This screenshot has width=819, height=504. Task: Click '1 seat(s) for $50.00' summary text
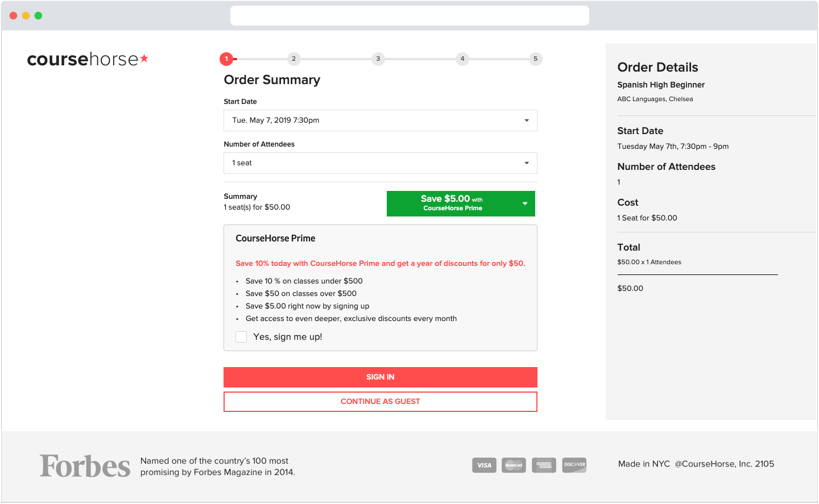coord(257,207)
